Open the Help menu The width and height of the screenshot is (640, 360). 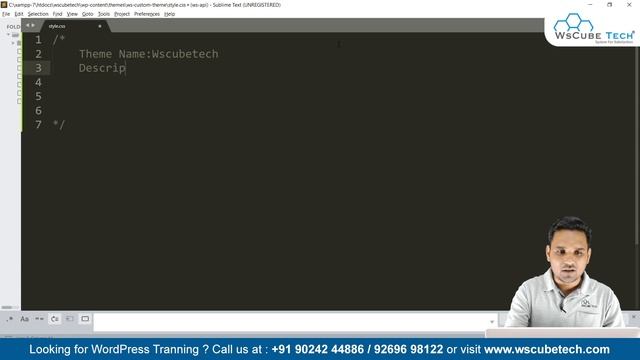point(169,14)
